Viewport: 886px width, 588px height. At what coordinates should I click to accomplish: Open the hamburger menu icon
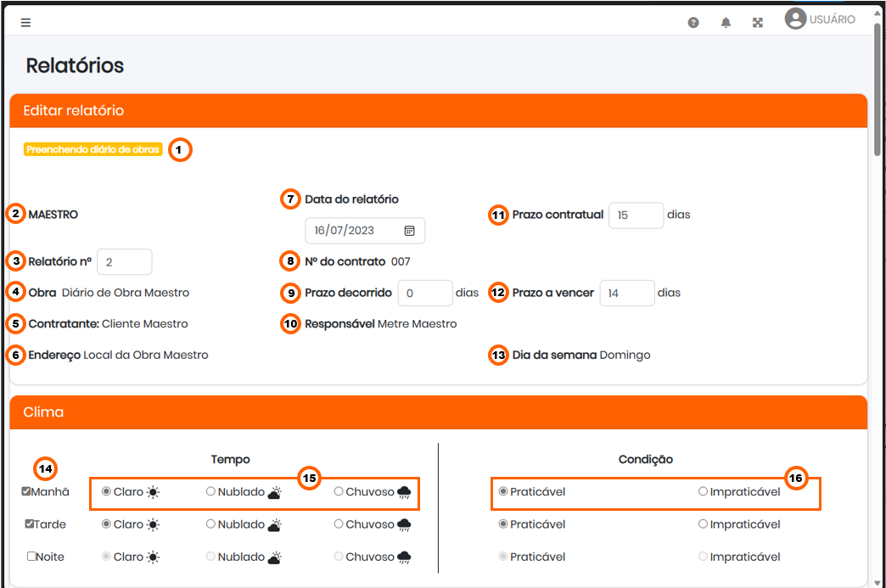pos(25,23)
